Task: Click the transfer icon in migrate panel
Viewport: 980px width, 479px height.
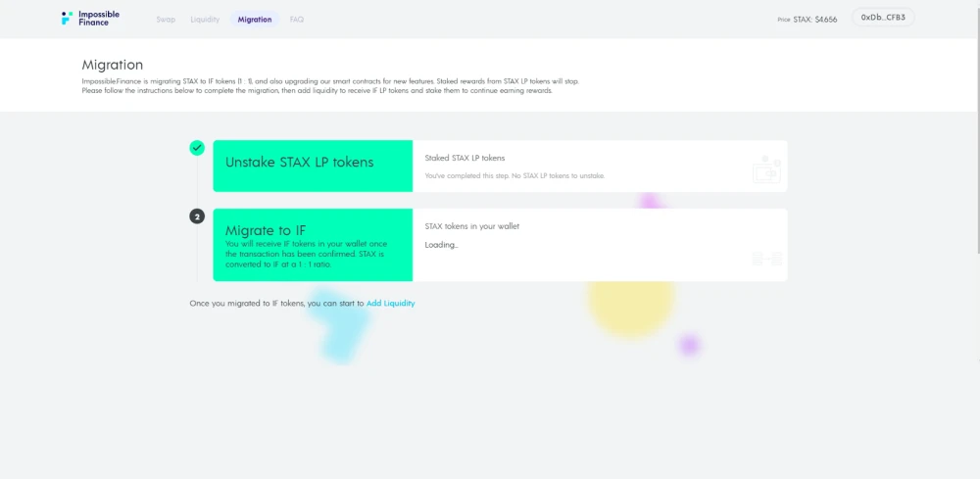Action: point(767,258)
